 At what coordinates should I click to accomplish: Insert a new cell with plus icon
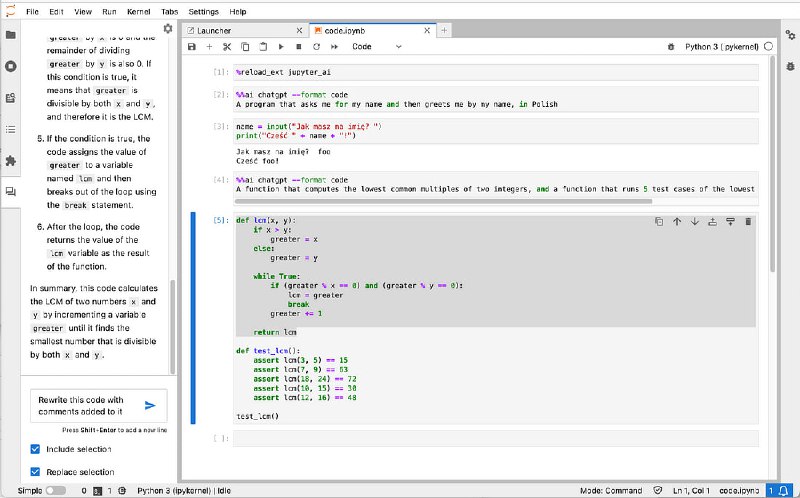[209, 46]
